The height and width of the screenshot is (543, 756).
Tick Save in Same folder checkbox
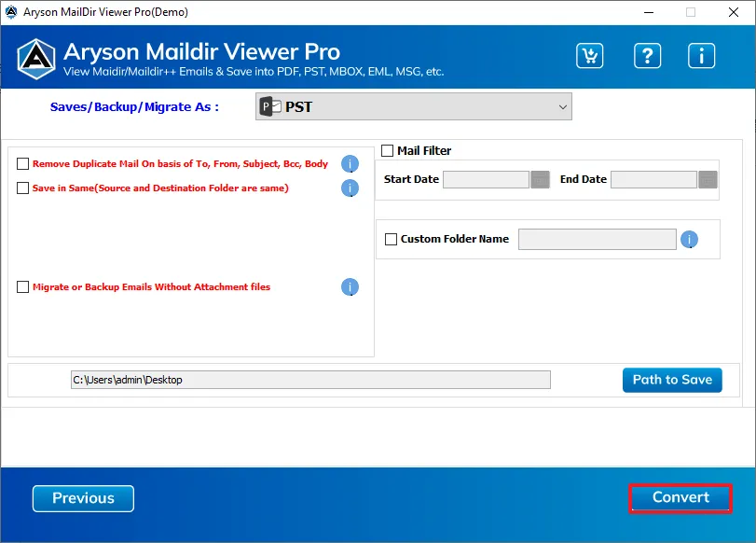22,188
